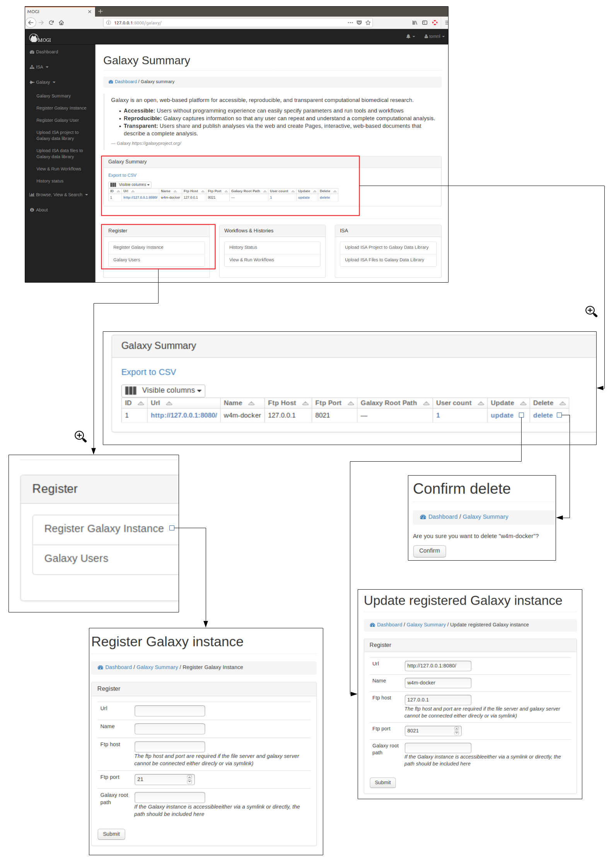This screenshot has width=614, height=868.
Task: Click Dashboard breadcrumb in the browser window
Action: (126, 82)
